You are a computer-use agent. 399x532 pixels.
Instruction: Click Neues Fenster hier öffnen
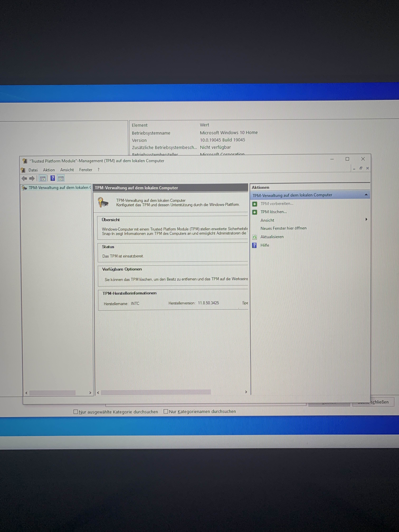coord(283,228)
